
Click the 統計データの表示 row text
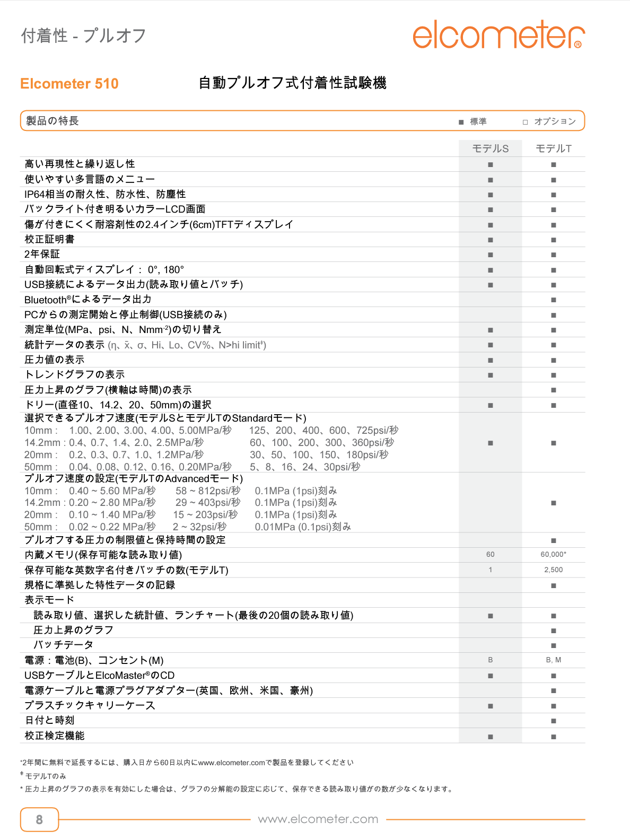tap(145, 345)
